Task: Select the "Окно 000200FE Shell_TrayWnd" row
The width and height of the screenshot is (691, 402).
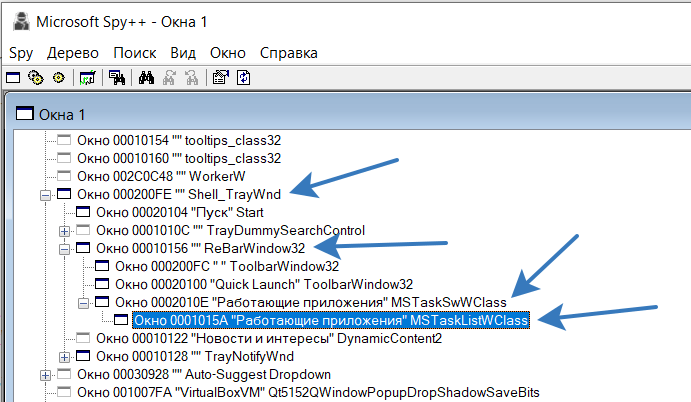Action: 179,194
